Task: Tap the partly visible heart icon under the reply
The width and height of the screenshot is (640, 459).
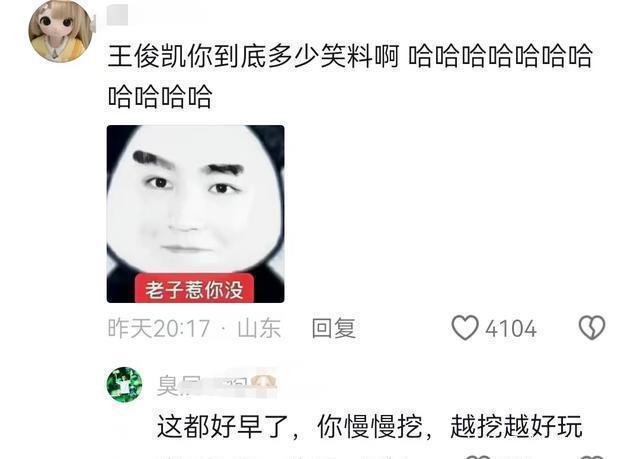Action: (478, 457)
